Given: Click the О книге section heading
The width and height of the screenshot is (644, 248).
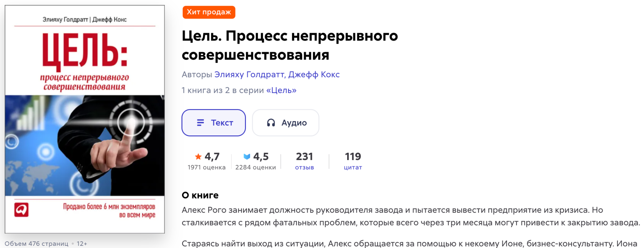Looking at the screenshot, I should pyautogui.click(x=200, y=195).
